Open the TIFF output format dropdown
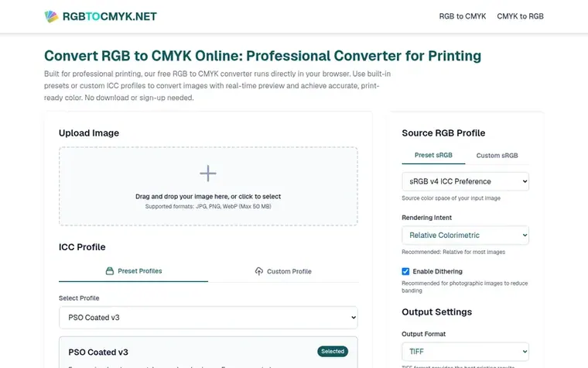The image size is (588, 368). [466, 352]
